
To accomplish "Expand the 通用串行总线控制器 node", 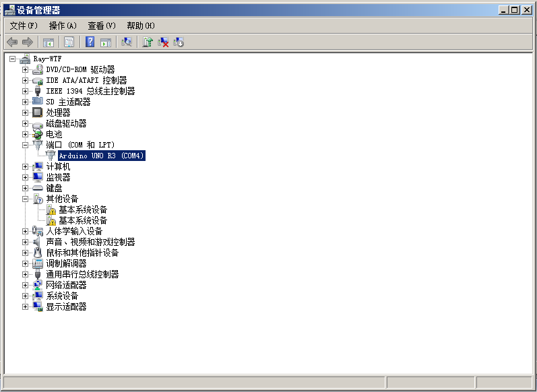I will 25,274.
